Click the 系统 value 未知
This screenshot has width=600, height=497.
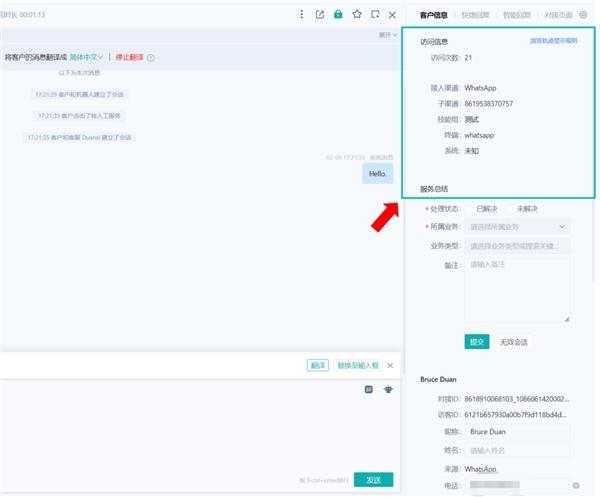tap(471, 151)
